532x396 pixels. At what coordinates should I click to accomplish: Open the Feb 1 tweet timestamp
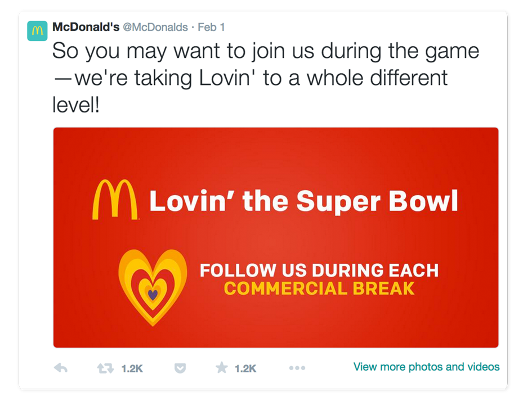tap(211, 27)
